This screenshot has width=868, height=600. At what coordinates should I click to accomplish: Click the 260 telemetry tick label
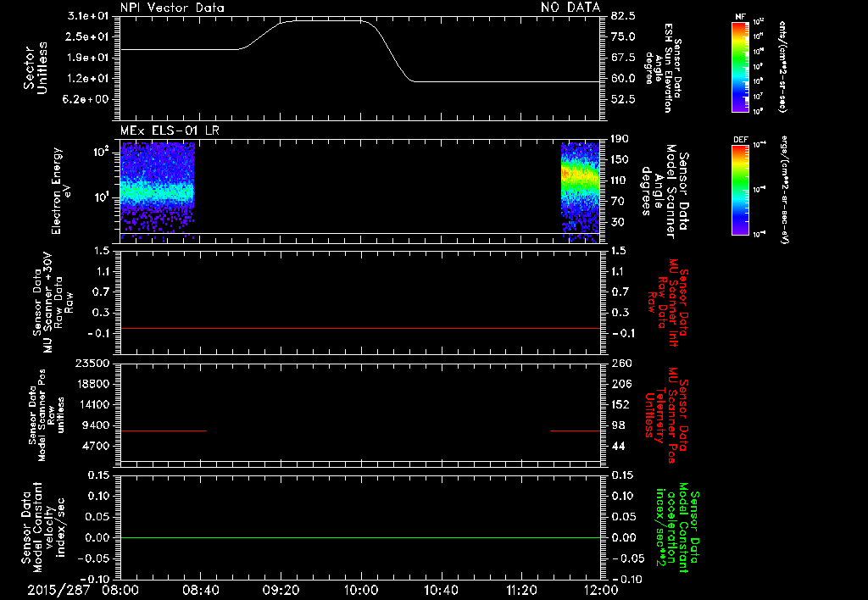tap(621, 363)
